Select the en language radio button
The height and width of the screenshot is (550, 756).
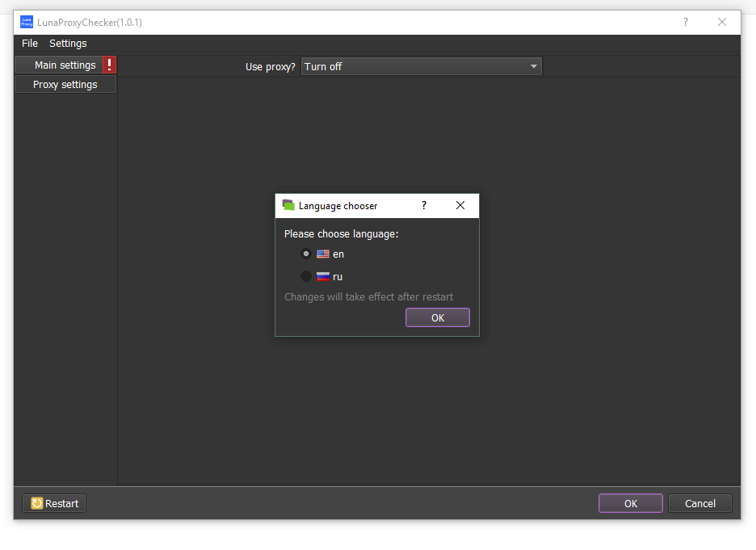point(306,254)
